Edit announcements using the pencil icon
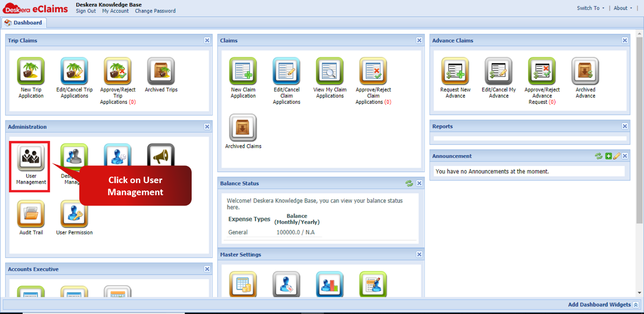 tap(616, 156)
